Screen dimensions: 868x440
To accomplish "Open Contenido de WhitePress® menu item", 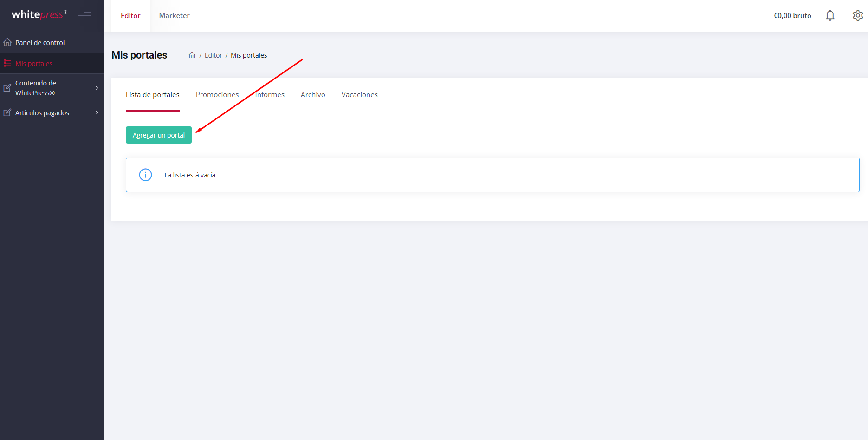I will point(52,88).
